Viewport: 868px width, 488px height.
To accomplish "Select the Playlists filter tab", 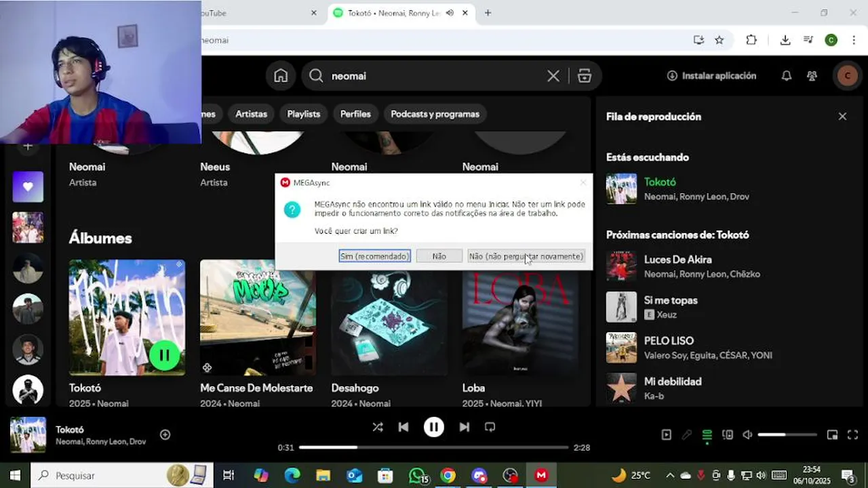I will [303, 114].
